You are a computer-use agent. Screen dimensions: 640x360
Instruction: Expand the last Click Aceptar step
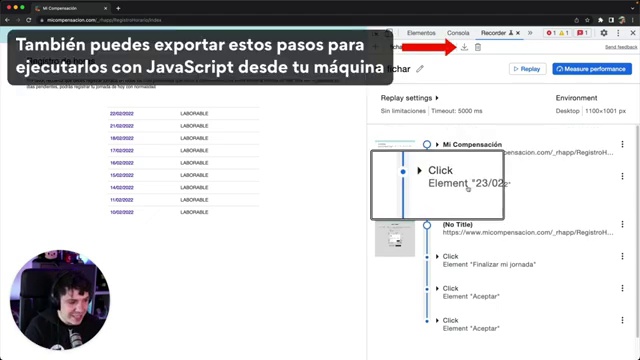(x=437, y=320)
